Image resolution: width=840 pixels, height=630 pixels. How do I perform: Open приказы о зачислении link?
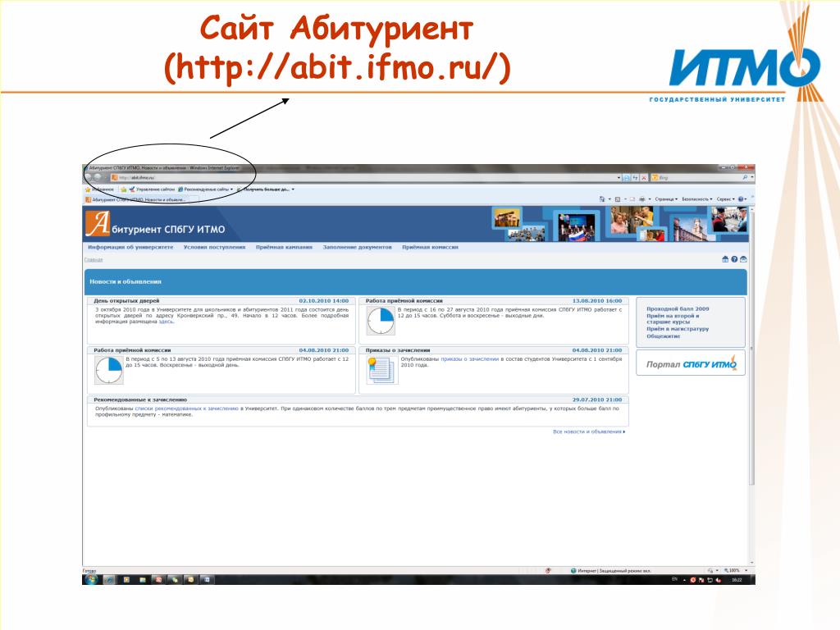pos(470,359)
